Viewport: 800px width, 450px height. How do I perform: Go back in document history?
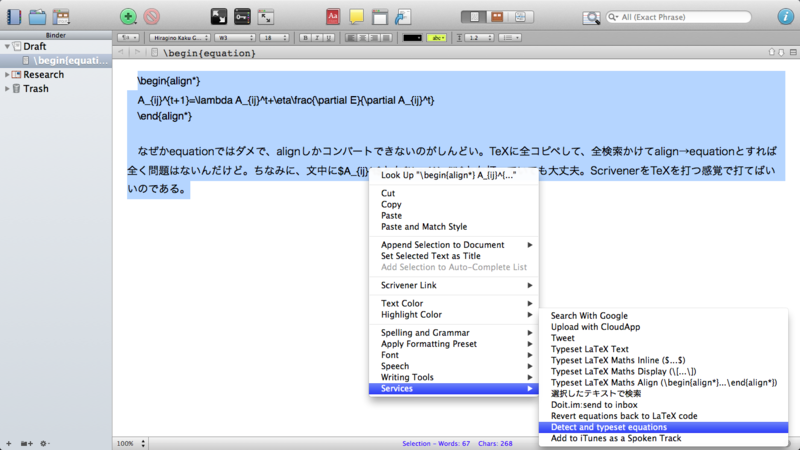point(121,53)
